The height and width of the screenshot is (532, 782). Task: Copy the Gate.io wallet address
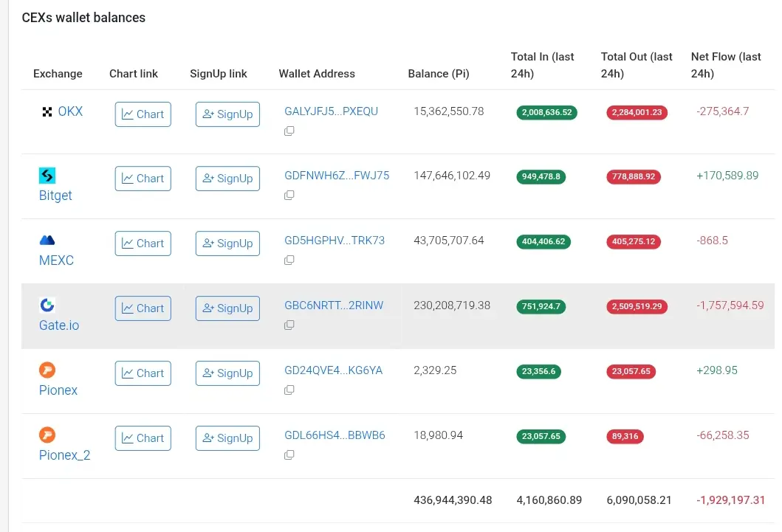[289, 325]
